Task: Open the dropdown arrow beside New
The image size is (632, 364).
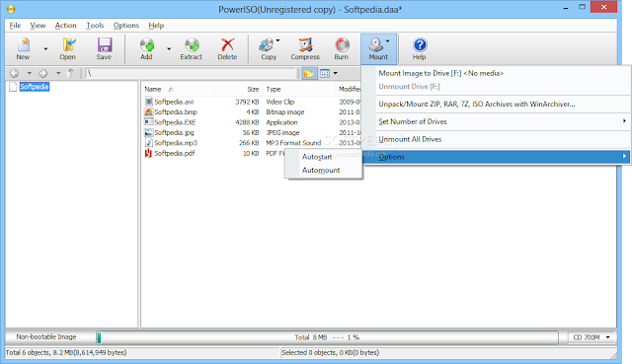Action: click(45, 48)
